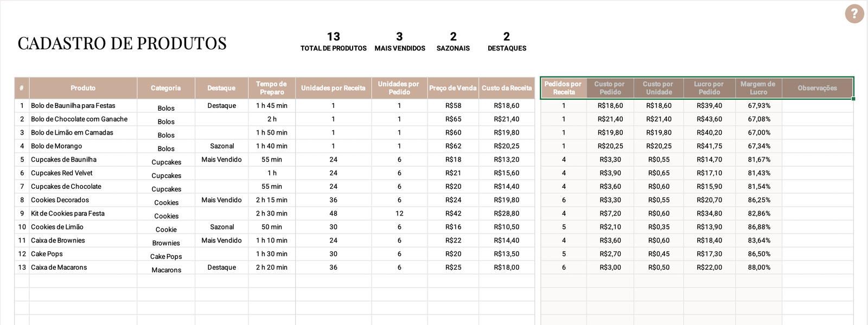
Task: Select the "SAZONAIS" summary label
Action: [x=453, y=48]
